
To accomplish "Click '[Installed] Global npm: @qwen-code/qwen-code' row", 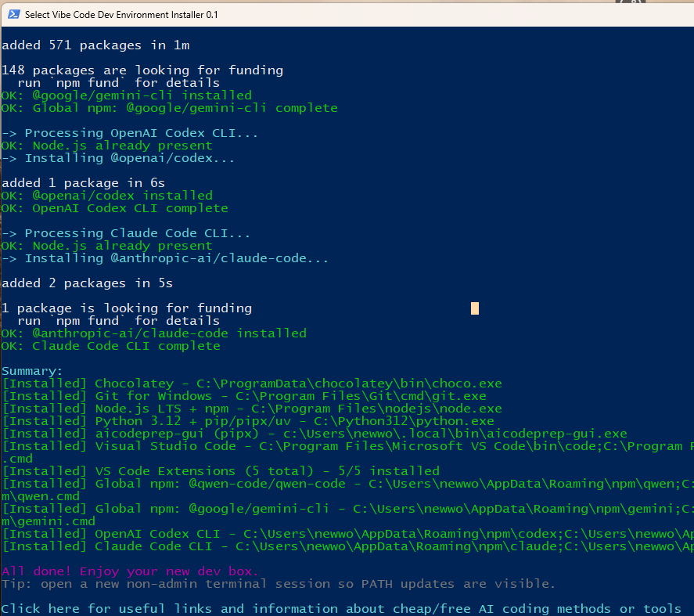I will tap(347, 484).
